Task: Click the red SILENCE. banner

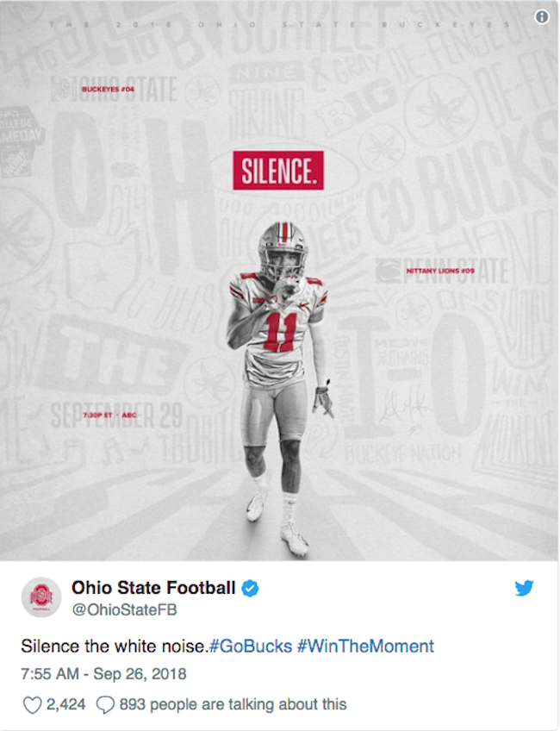Action: (278, 171)
